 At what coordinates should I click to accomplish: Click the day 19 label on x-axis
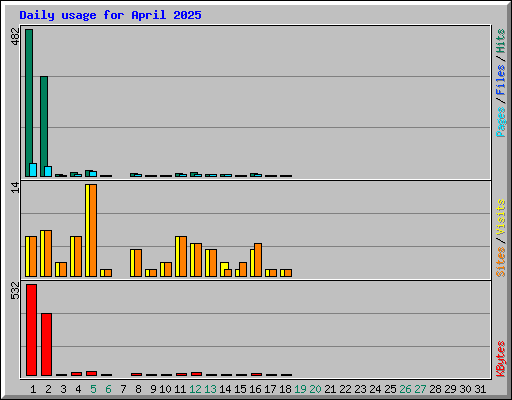(x=300, y=389)
